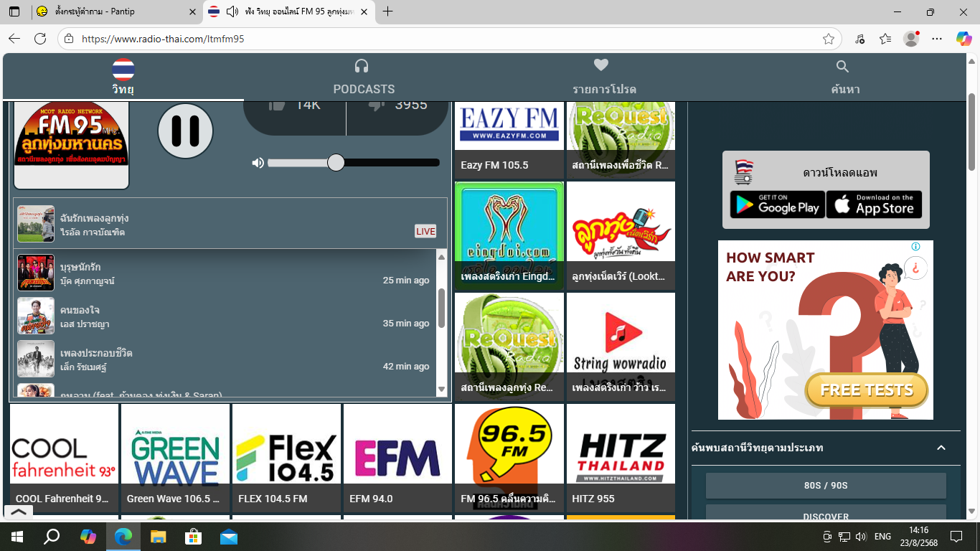The image size is (980, 551).
Task: Select the live song ฉันรักเพลงลูกทุ่ง
Action: coord(230,224)
